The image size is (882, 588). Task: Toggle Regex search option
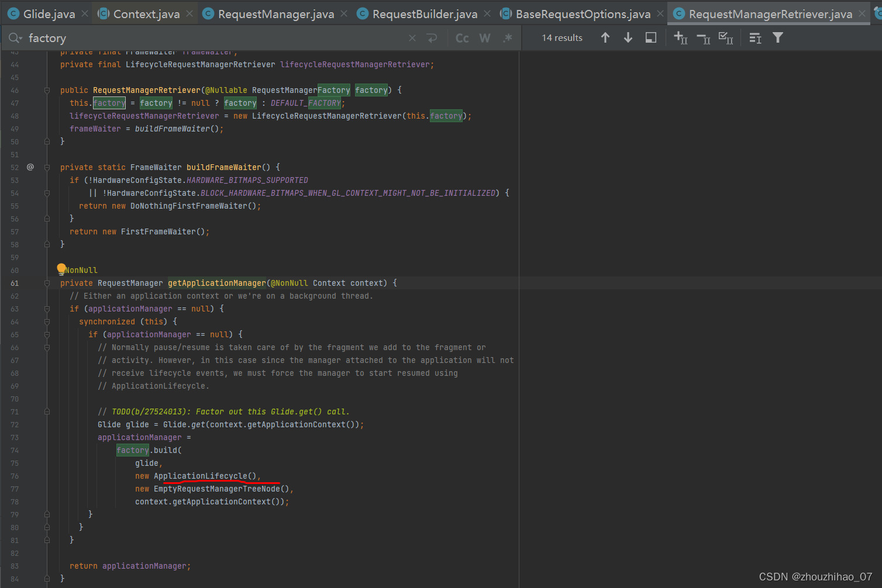[x=508, y=38]
